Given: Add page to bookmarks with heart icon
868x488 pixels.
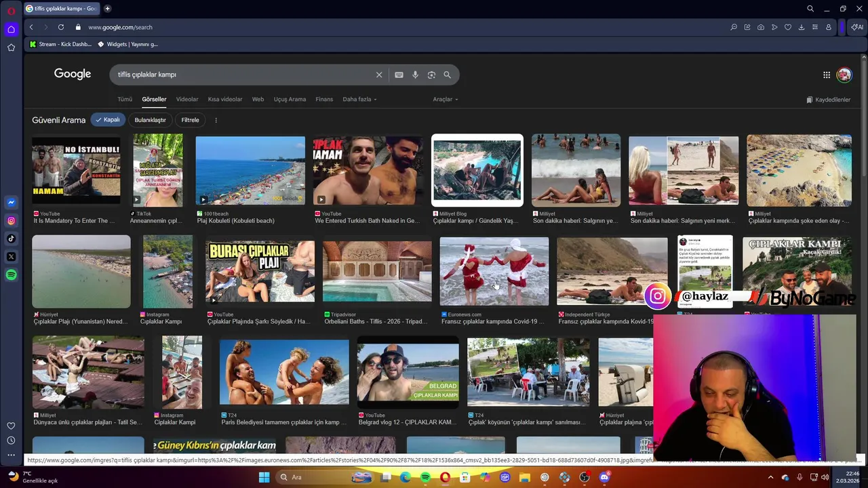Looking at the screenshot, I should tap(788, 27).
